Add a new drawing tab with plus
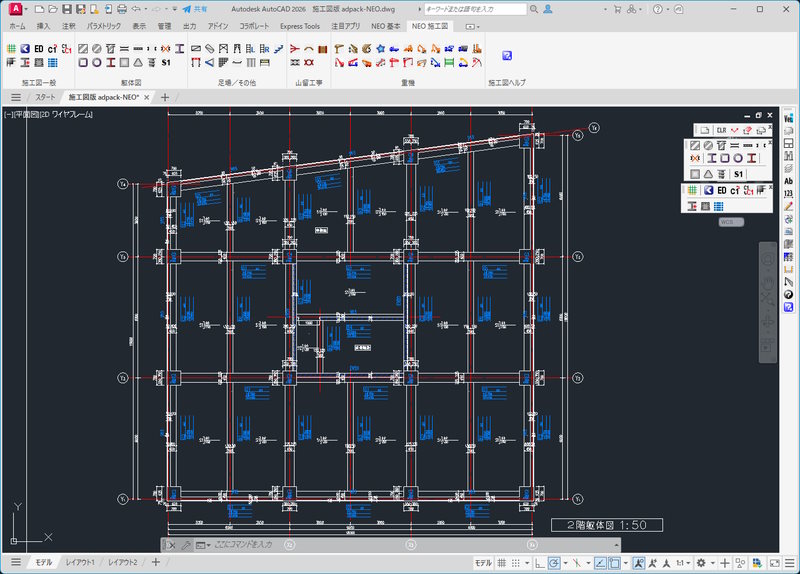The image size is (800, 574). click(165, 97)
